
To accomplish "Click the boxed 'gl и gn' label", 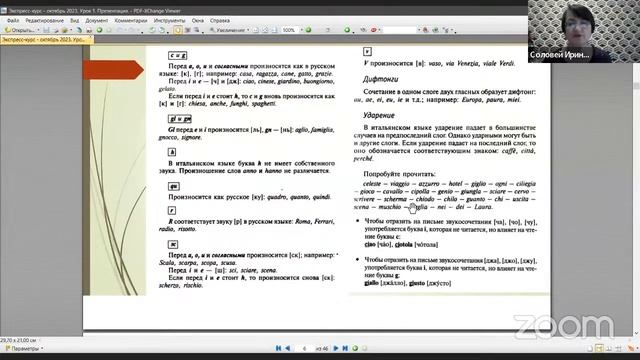I will [x=180, y=119].
